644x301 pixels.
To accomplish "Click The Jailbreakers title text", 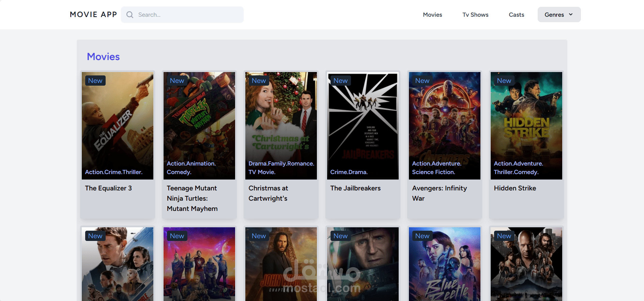I will click(x=355, y=188).
